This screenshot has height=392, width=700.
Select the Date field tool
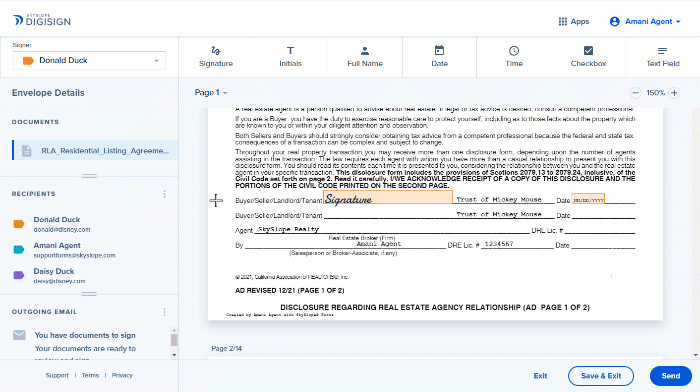click(439, 57)
